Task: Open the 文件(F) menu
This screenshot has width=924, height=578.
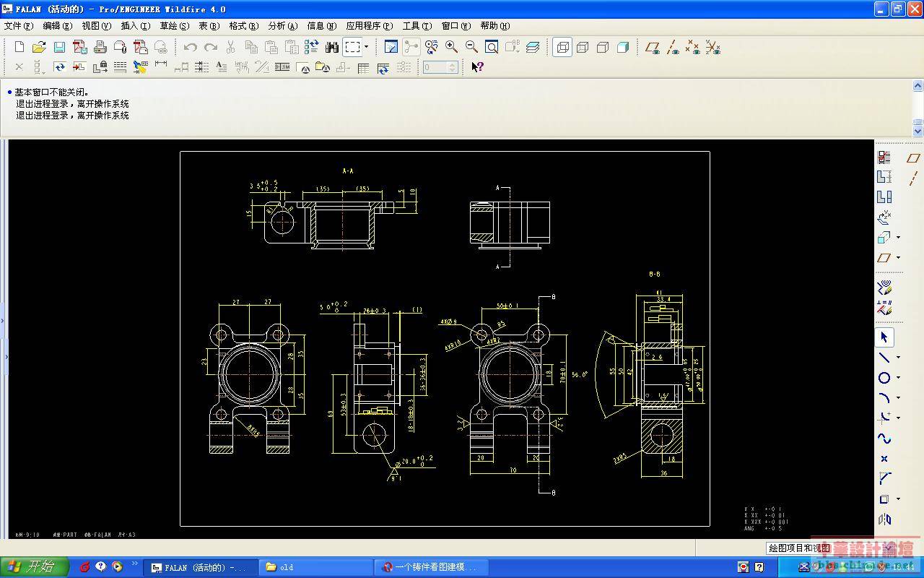Action: (x=19, y=26)
